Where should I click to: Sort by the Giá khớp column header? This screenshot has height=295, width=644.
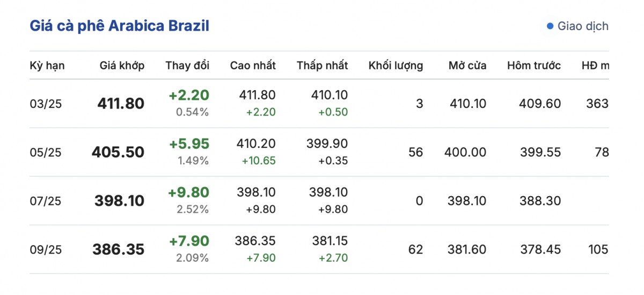tap(122, 66)
